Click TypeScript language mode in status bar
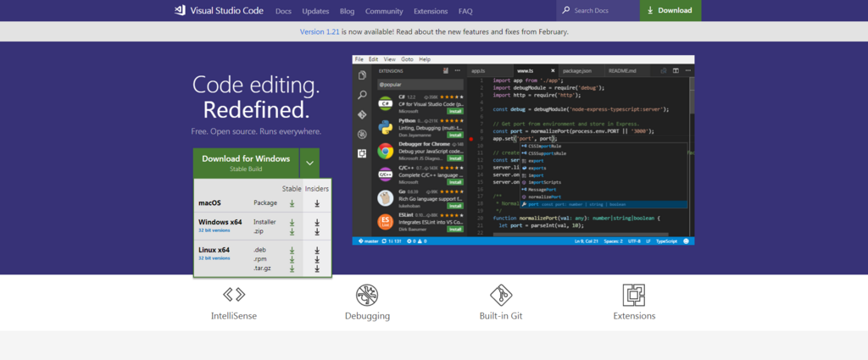868x360 pixels. point(667,241)
